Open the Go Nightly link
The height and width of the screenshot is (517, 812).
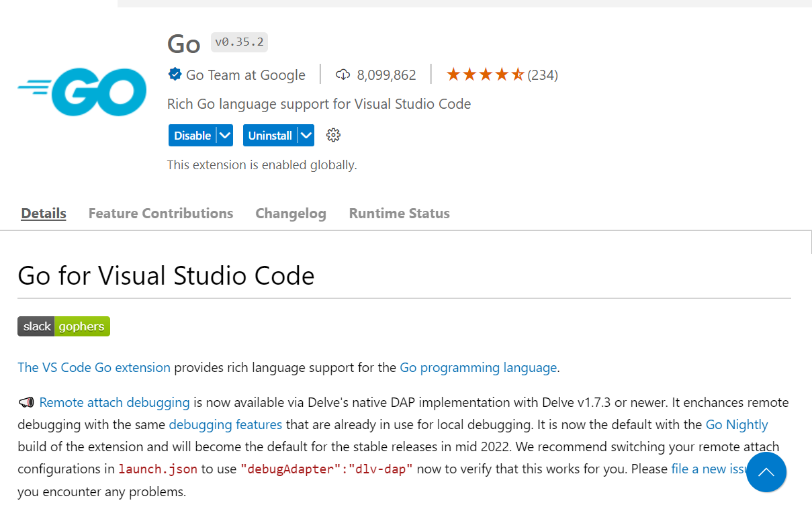[737, 424]
